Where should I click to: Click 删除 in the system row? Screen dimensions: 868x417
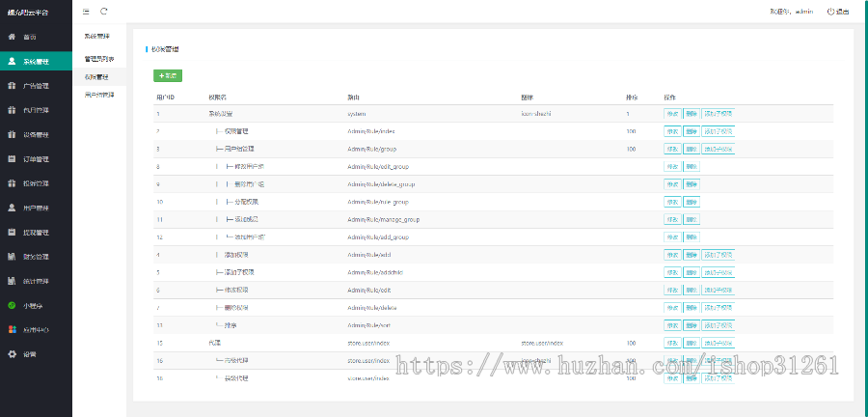point(691,114)
